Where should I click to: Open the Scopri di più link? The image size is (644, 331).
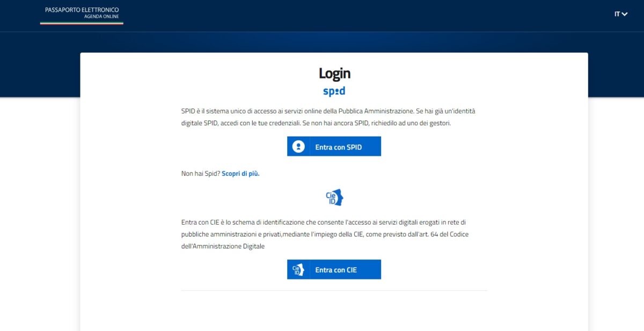tap(240, 174)
